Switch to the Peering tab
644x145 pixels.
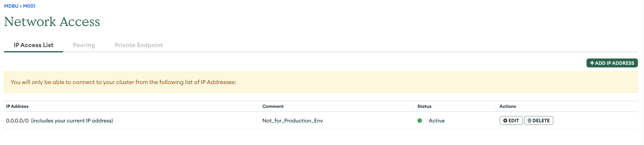[x=84, y=45]
